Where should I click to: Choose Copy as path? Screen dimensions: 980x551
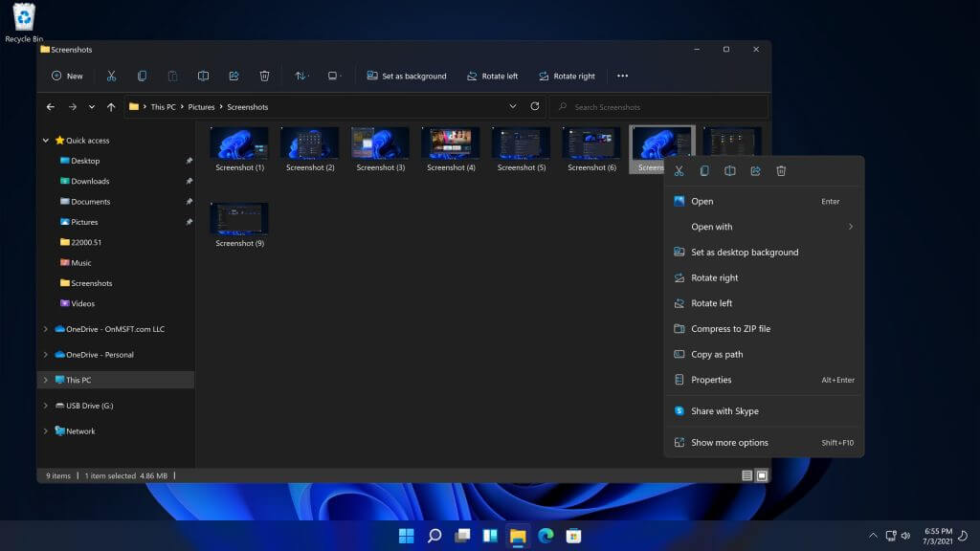click(764, 354)
